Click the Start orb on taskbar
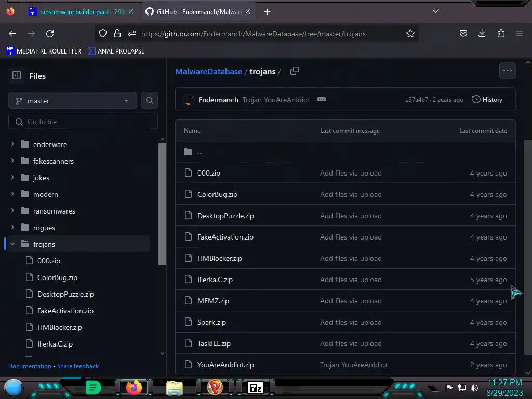 (14, 388)
